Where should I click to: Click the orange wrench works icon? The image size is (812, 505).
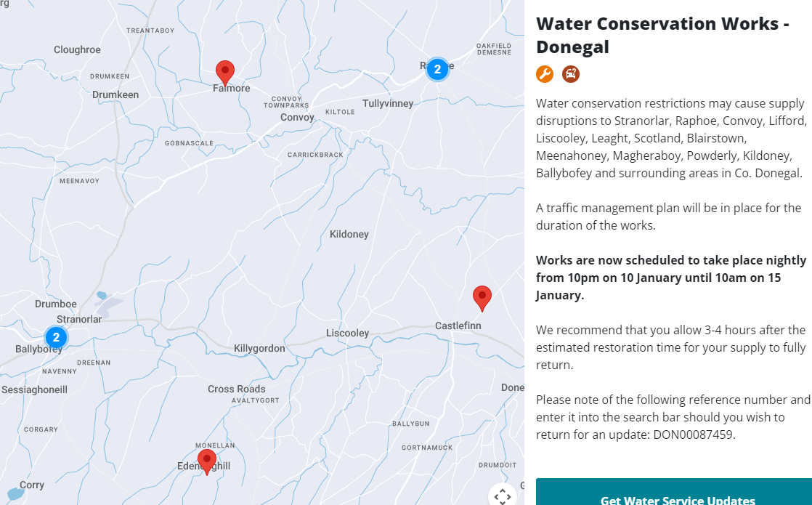point(545,74)
